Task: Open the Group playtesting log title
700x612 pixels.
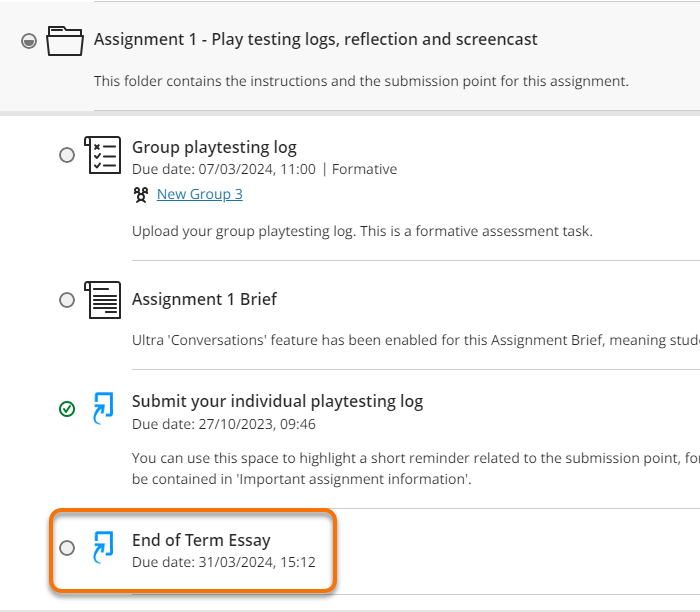Action: (x=214, y=147)
